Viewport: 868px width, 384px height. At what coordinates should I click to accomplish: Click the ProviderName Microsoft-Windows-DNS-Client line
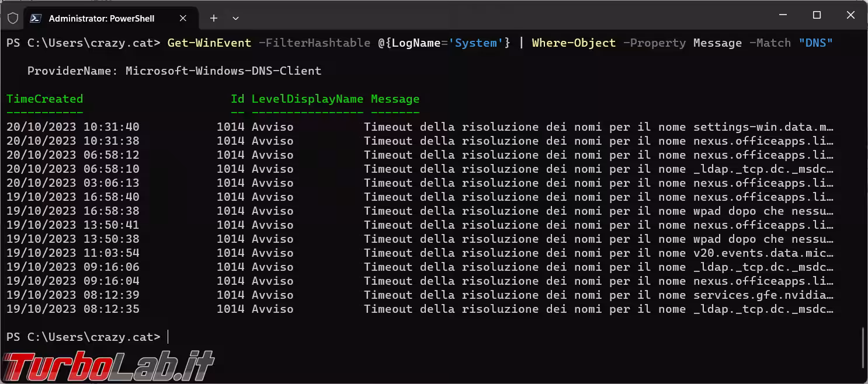coord(174,71)
